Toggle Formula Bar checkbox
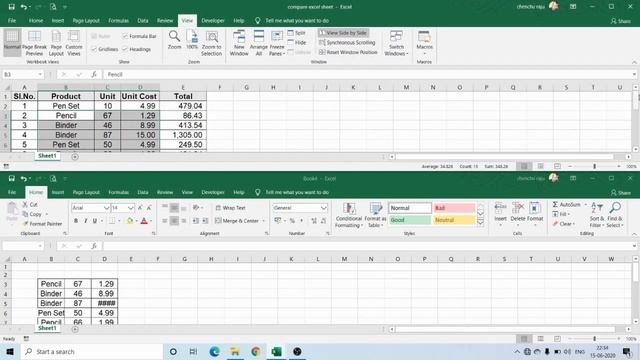640x360 pixels. pos(125,36)
